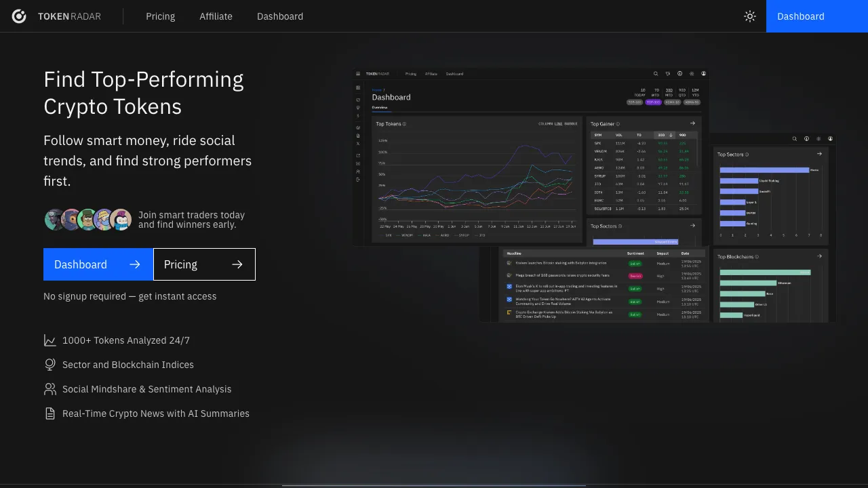Click the SPX legend color marker below the chart
This screenshot has width=868, height=488.
(381, 235)
